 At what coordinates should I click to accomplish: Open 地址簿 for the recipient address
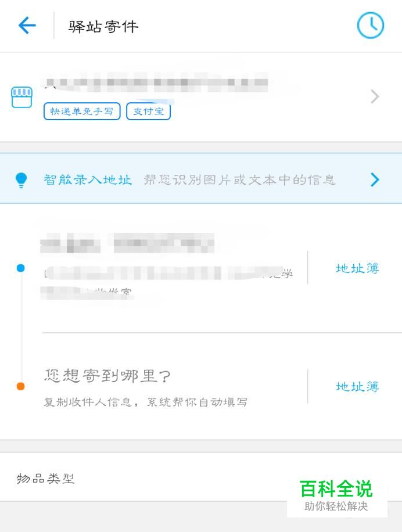(358, 386)
